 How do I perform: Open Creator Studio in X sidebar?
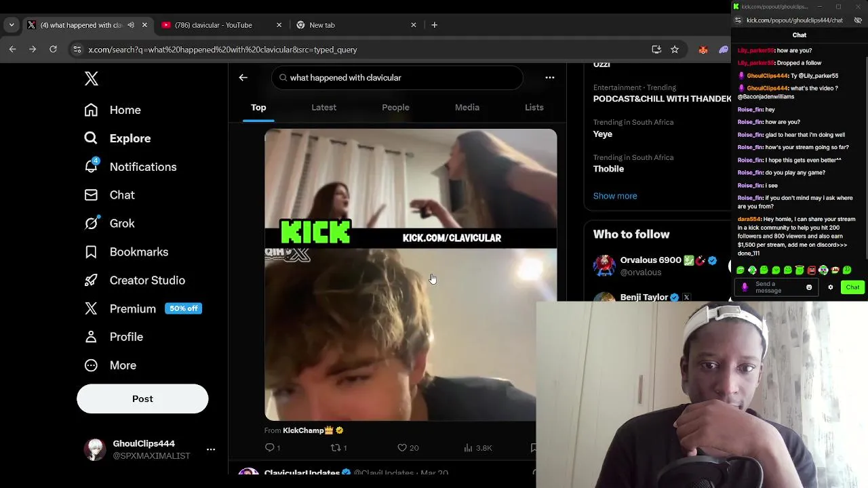pos(134,281)
